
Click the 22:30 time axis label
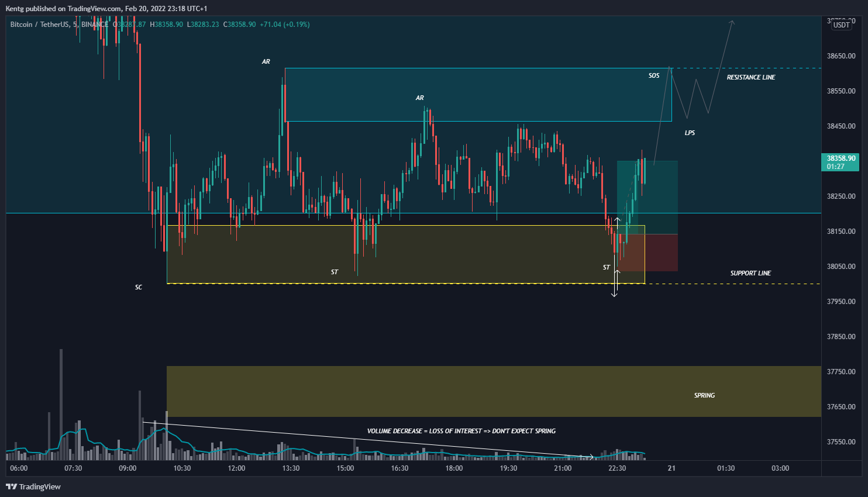click(x=617, y=468)
